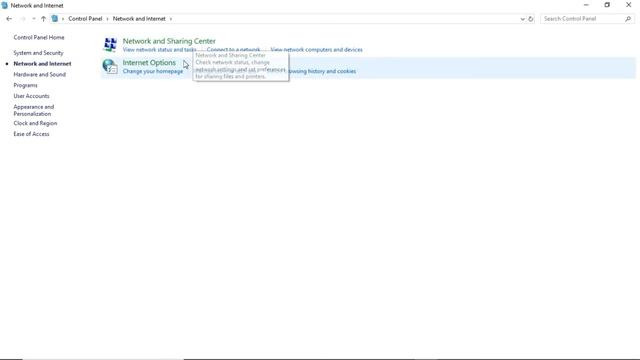
Task: Click Delete browsing history and cookies link
Action: (322, 71)
